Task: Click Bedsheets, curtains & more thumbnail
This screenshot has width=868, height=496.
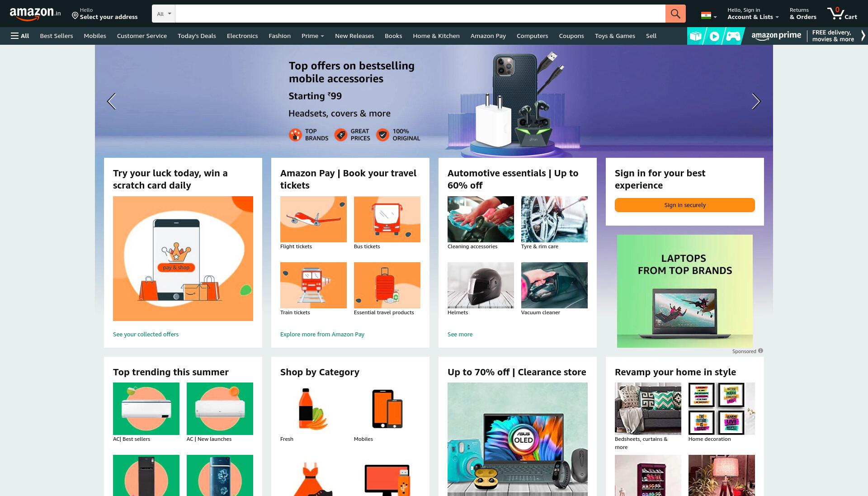Action: click(648, 409)
